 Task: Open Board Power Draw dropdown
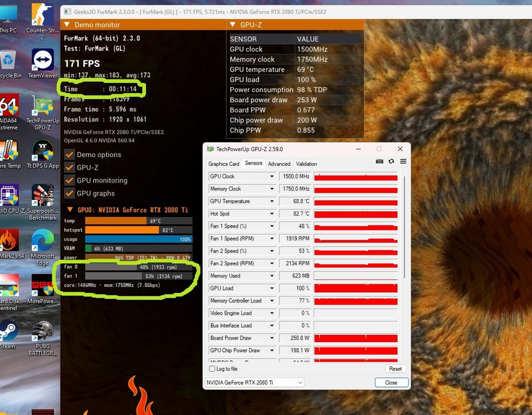(272, 338)
